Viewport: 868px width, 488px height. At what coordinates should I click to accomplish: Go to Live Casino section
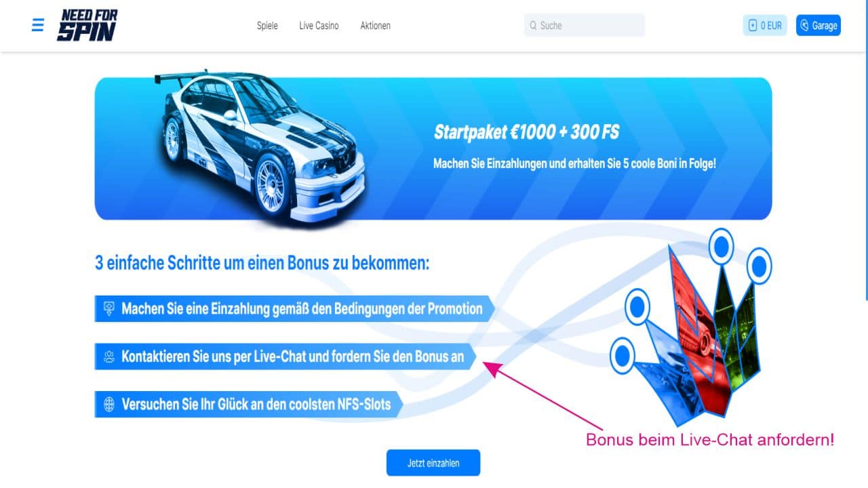click(x=319, y=26)
